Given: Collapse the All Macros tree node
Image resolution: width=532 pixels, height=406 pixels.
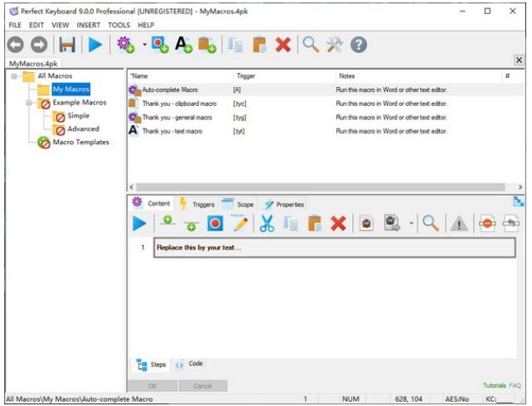Looking at the screenshot, I should pyautogui.click(x=14, y=76).
